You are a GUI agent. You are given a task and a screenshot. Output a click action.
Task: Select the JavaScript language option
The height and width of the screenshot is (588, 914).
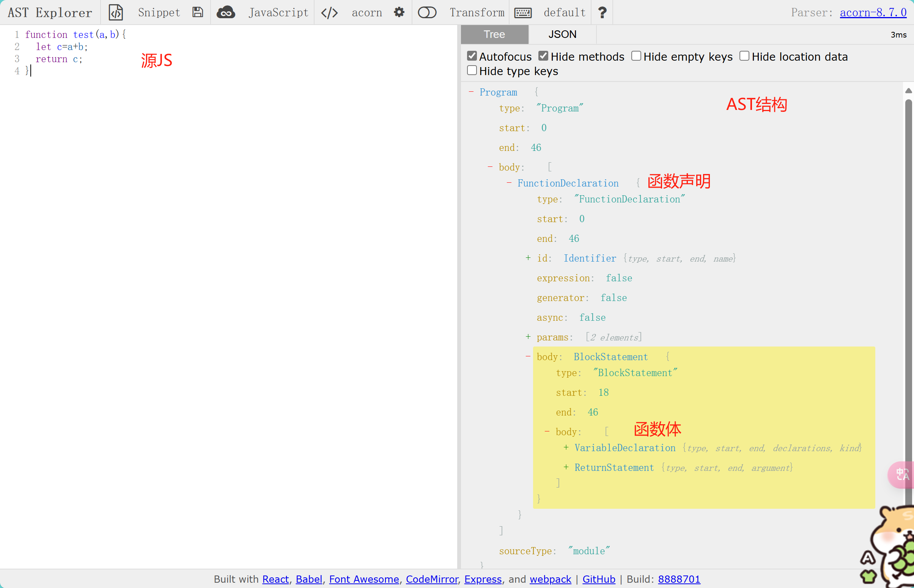(x=278, y=12)
